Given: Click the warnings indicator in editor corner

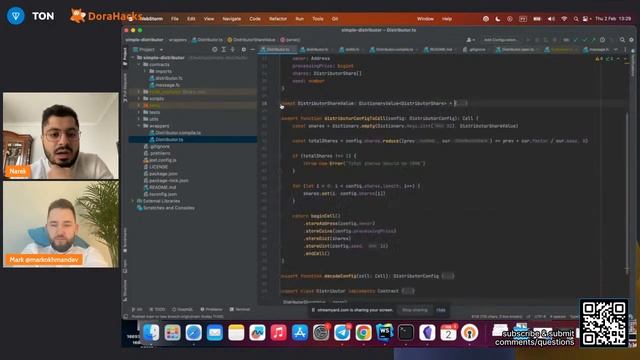Looking at the screenshot, I should pyautogui.click(x=598, y=59).
